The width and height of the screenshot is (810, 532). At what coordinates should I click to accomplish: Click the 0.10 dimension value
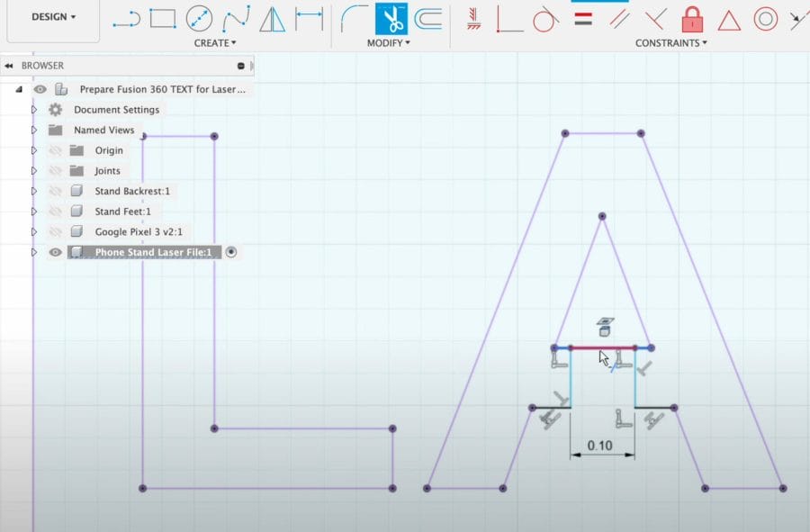click(x=599, y=446)
